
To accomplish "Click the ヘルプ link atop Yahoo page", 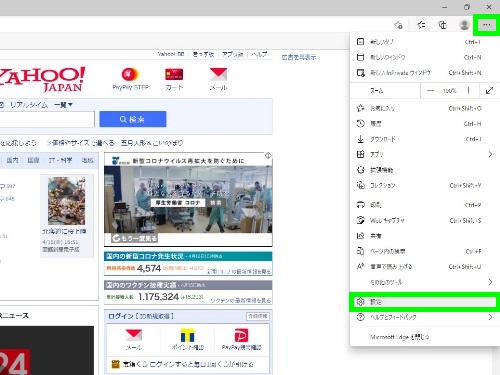I will (259, 54).
